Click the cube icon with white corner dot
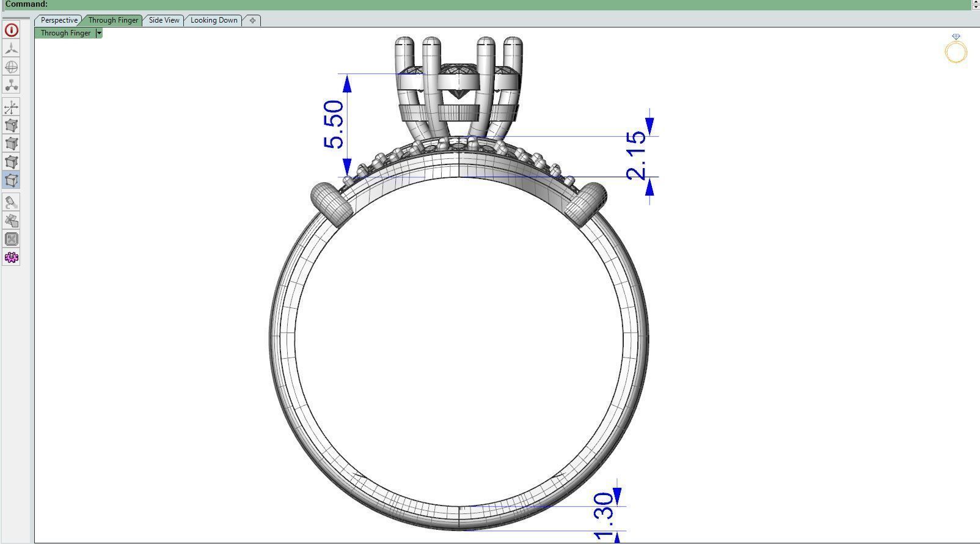The width and height of the screenshot is (980, 544). pos(11,126)
